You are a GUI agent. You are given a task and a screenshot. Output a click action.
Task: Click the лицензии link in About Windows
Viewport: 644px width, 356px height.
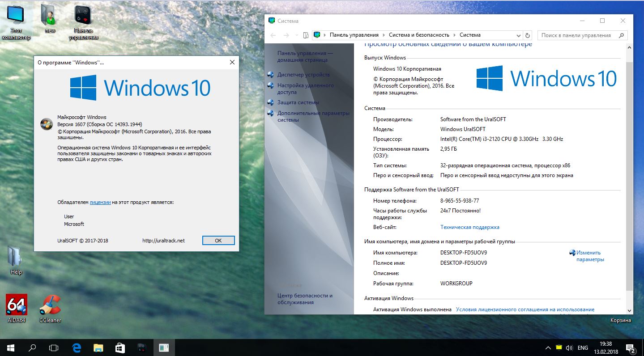100,202
